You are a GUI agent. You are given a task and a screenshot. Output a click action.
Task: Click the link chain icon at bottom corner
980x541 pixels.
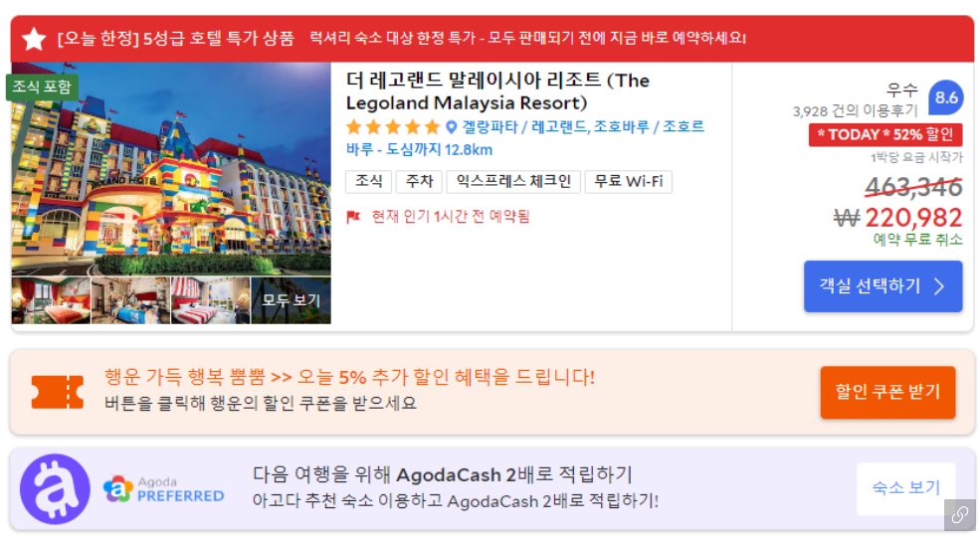[x=960, y=515]
